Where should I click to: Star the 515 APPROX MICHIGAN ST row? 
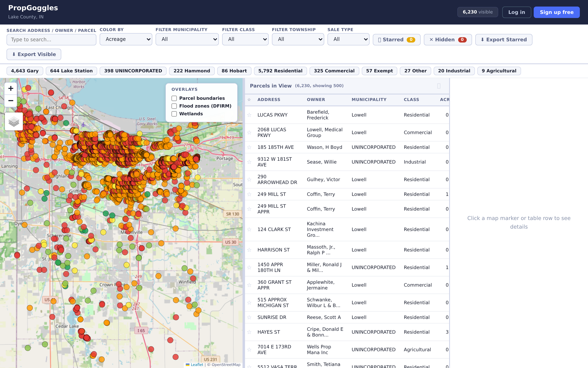[x=249, y=303]
